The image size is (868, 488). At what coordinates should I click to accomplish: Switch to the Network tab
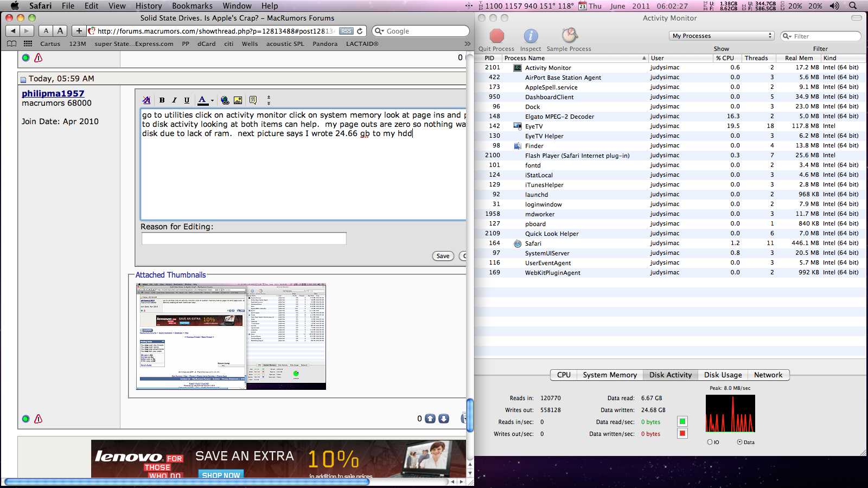pyautogui.click(x=769, y=375)
